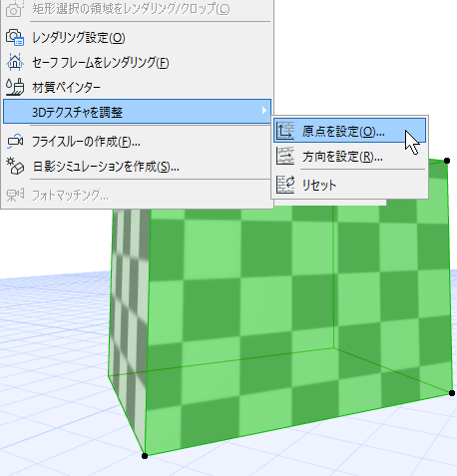Click the sun study simulation icon
This screenshot has width=457, height=476.
[15, 166]
